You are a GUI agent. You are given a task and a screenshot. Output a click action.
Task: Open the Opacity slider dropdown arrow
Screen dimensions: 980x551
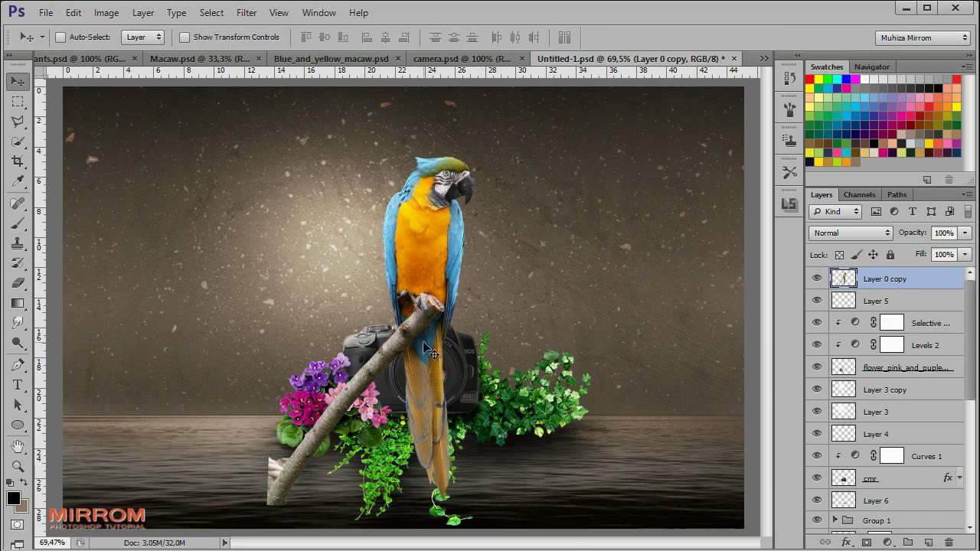965,233
